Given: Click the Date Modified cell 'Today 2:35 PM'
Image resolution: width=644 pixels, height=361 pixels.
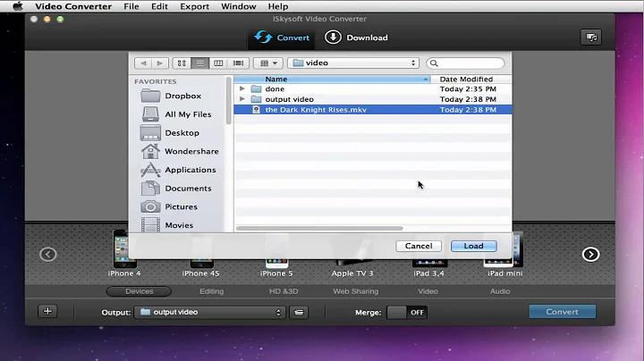Looking at the screenshot, I should (x=468, y=88).
